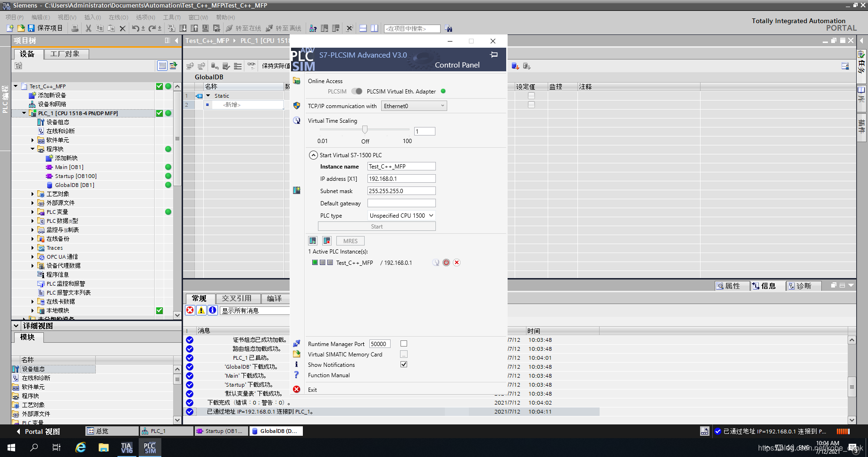868x457 pixels.
Task: Switch to Portal 视图
Action: 38,432
